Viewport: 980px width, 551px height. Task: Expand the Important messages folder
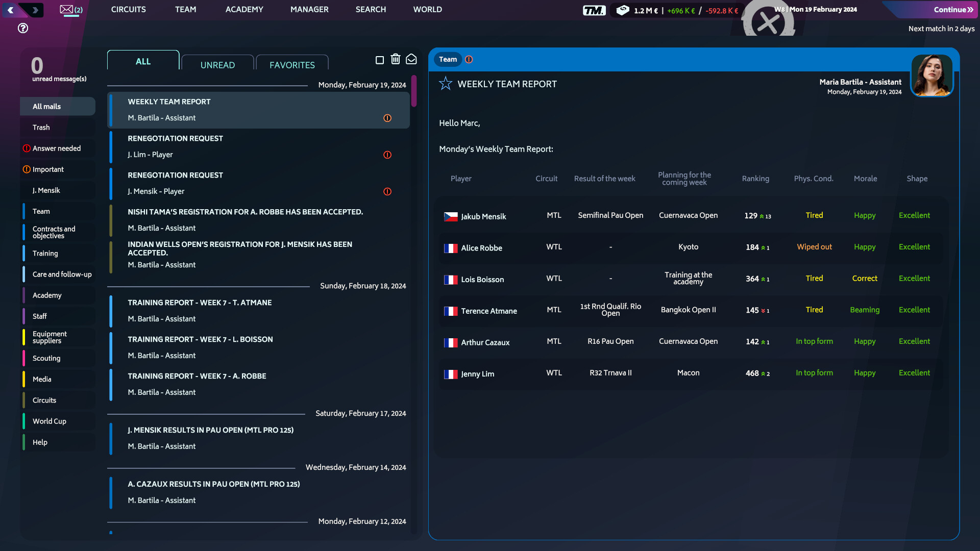pos(48,169)
